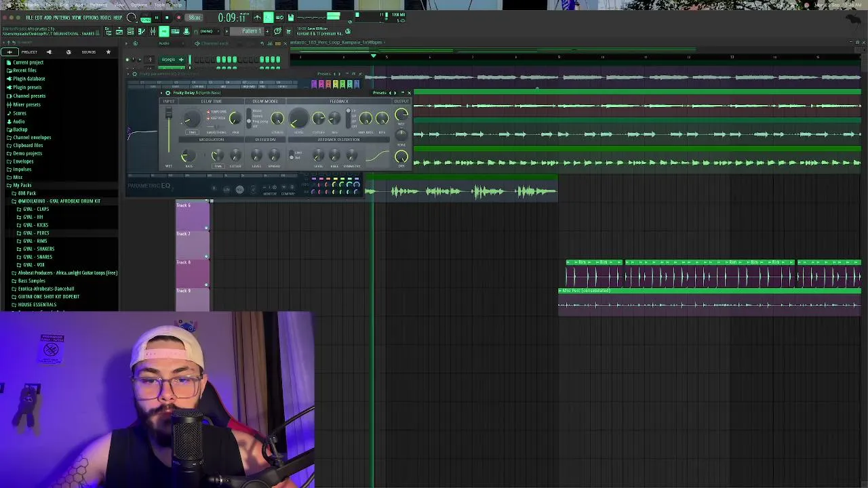Expand Mixer presets folder

tap(27, 104)
